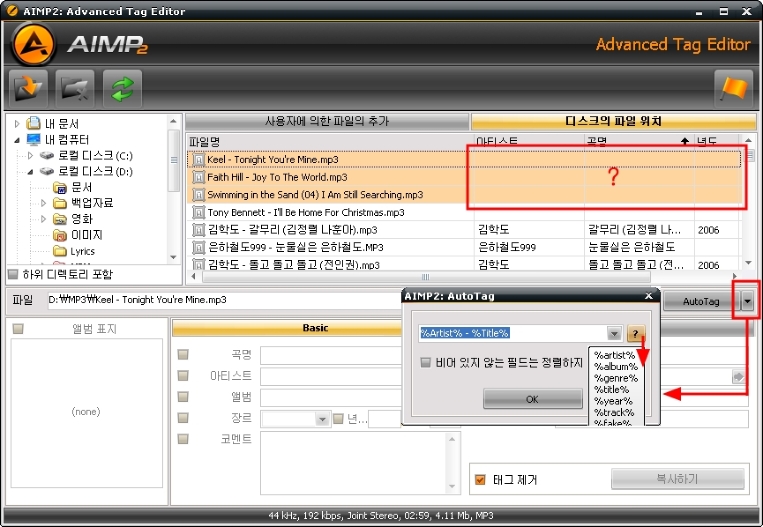Image resolution: width=763 pixels, height=527 pixels.
Task: Click the folder tree vertical scrollbar
Action: coord(174,160)
